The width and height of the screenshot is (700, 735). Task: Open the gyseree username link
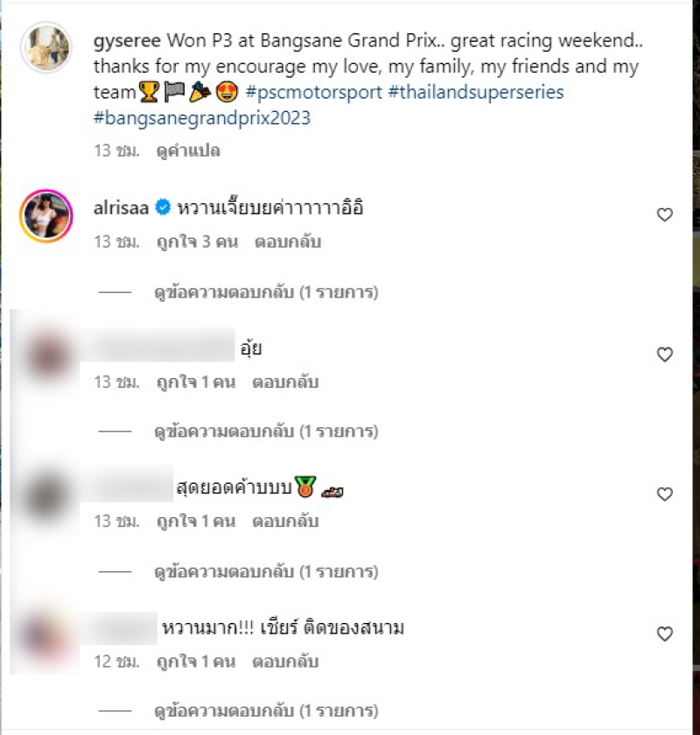(127, 41)
